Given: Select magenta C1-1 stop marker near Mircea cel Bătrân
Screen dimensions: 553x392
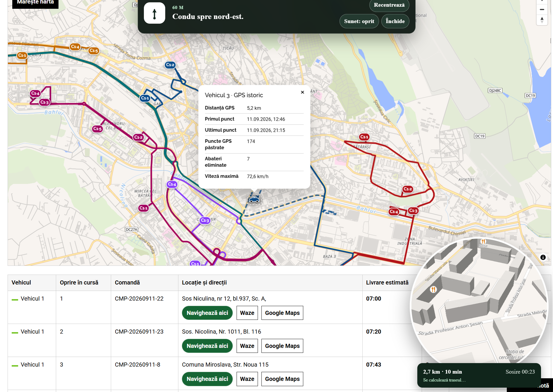Looking at the screenshot, I should (x=143, y=208).
